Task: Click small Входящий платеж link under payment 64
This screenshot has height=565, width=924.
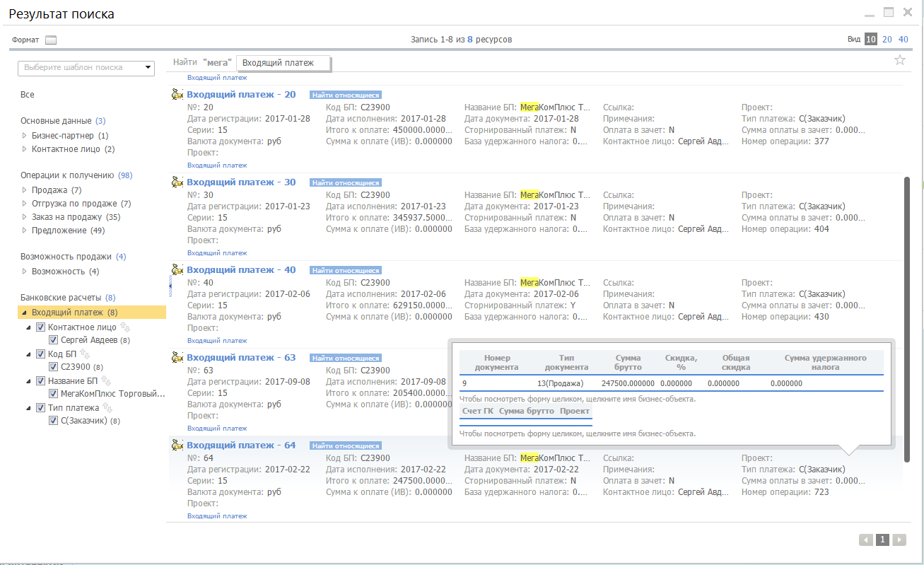Action: tap(217, 516)
